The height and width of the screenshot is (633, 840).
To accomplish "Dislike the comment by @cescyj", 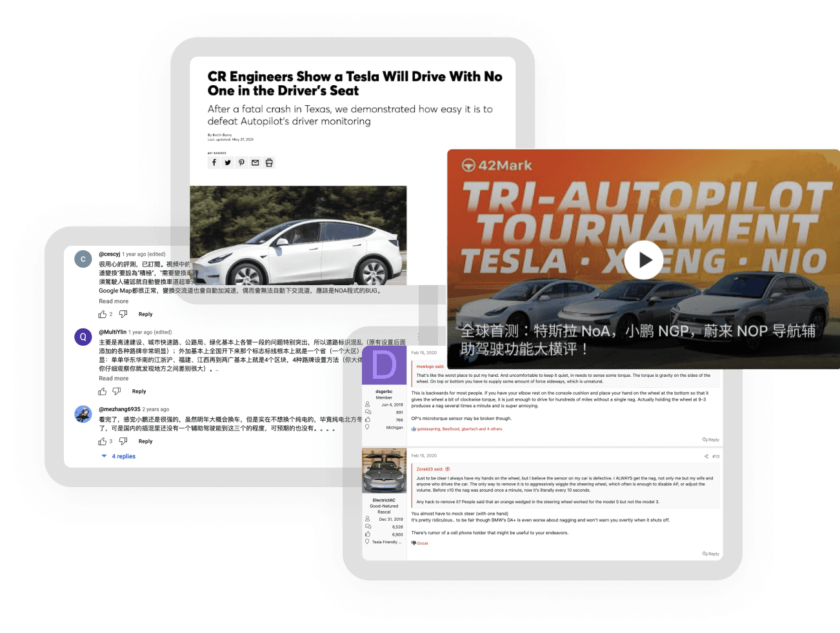I will (123, 314).
